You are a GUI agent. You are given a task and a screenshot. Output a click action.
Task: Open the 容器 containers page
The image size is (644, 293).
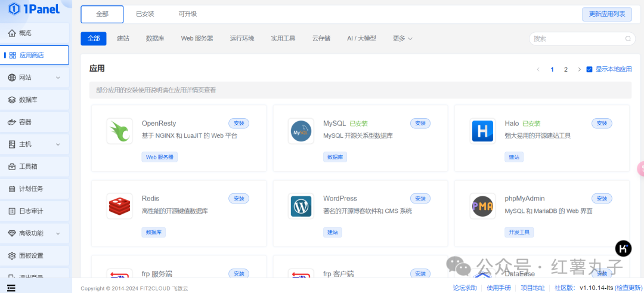(x=35, y=122)
